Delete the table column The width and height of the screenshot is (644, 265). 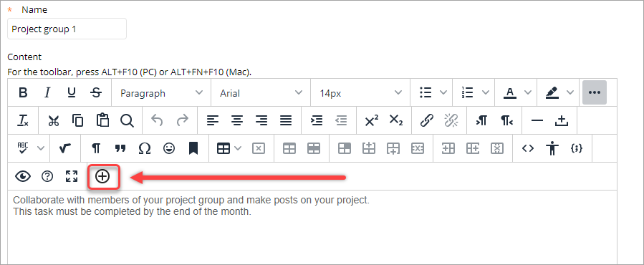(x=497, y=148)
